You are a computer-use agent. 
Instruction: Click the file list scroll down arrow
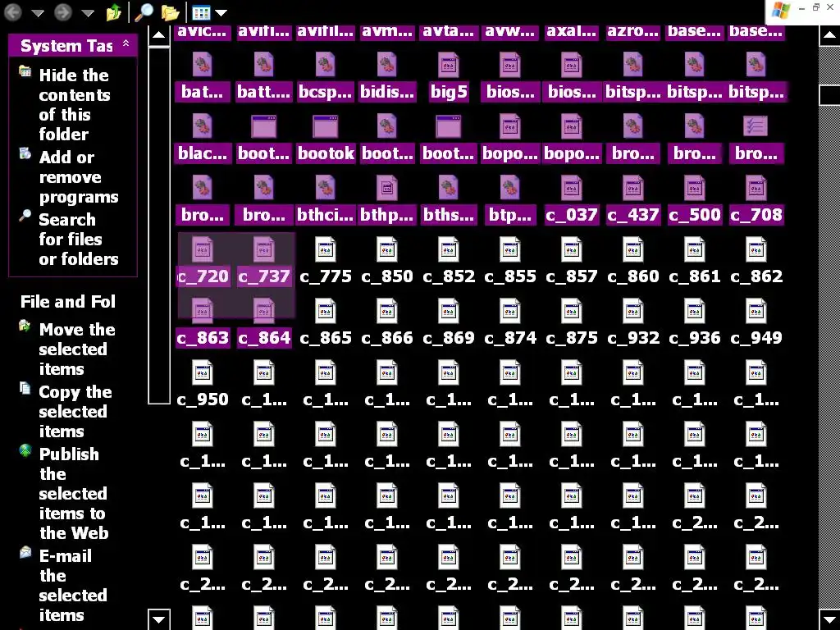[829, 620]
